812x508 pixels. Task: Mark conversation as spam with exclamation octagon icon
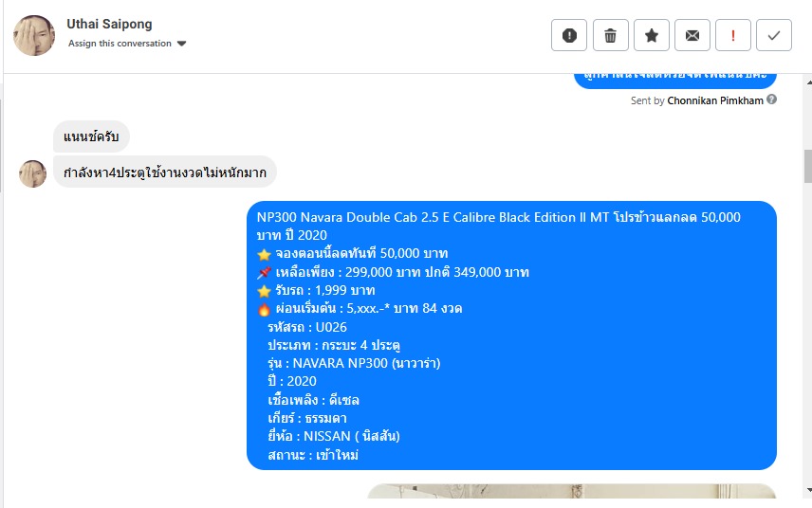tap(569, 35)
